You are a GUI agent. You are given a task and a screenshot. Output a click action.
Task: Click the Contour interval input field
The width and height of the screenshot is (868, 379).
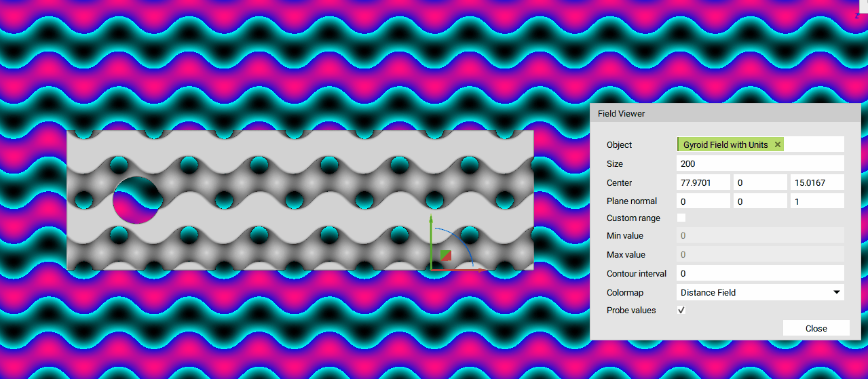[760, 273]
